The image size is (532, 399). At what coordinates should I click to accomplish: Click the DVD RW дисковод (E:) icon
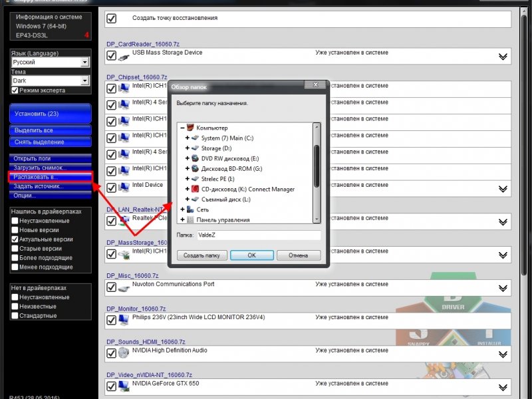pos(195,158)
